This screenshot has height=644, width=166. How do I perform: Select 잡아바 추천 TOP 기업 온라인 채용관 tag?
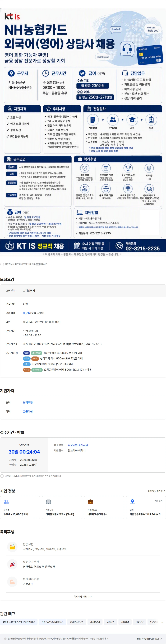(19, 622)
